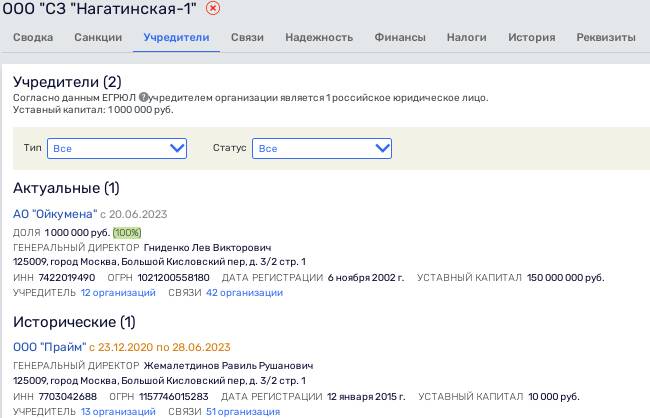Click the capital value 150 000 000 руб.
This screenshot has height=418, width=650.
565,277
